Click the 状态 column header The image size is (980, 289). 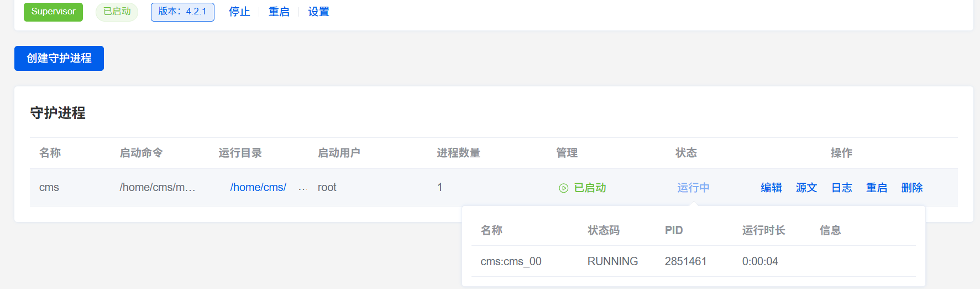coord(686,153)
